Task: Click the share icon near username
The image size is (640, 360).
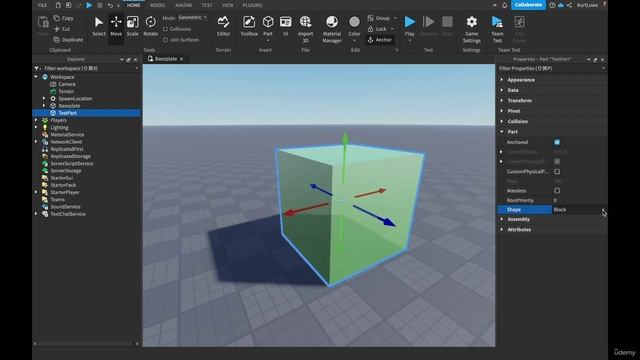Action: click(569, 5)
